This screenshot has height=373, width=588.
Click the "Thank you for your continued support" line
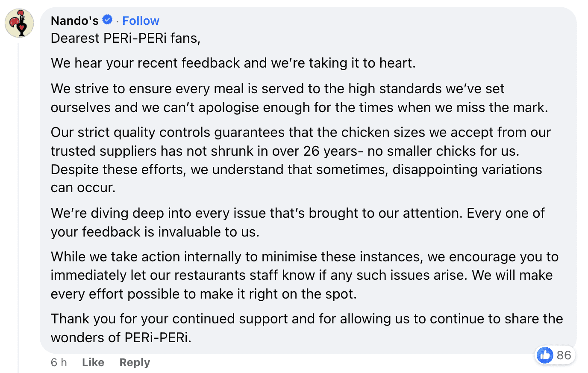point(306,319)
